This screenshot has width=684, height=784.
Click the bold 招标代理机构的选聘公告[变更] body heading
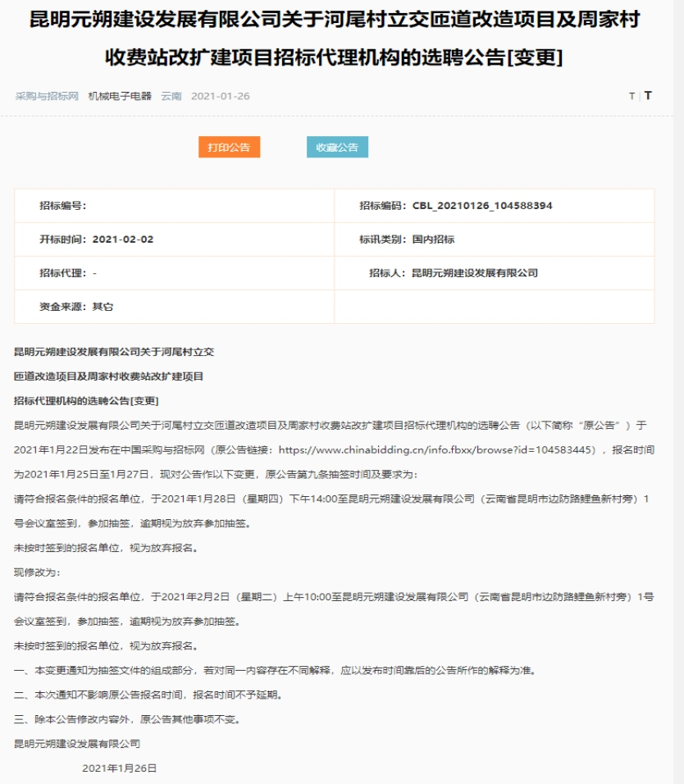[86, 400]
